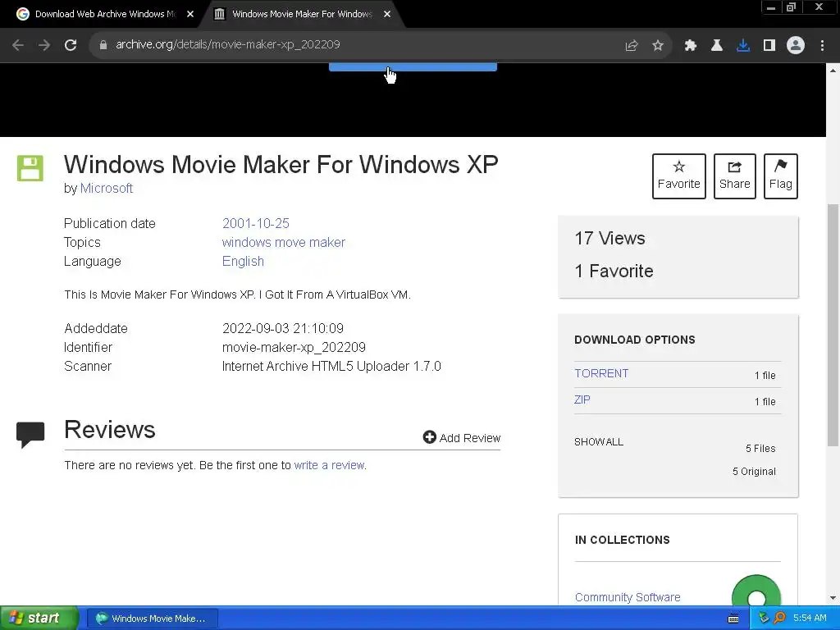Close the Windows Movie Maker For Windows tab
840x630 pixels.
[387, 15]
